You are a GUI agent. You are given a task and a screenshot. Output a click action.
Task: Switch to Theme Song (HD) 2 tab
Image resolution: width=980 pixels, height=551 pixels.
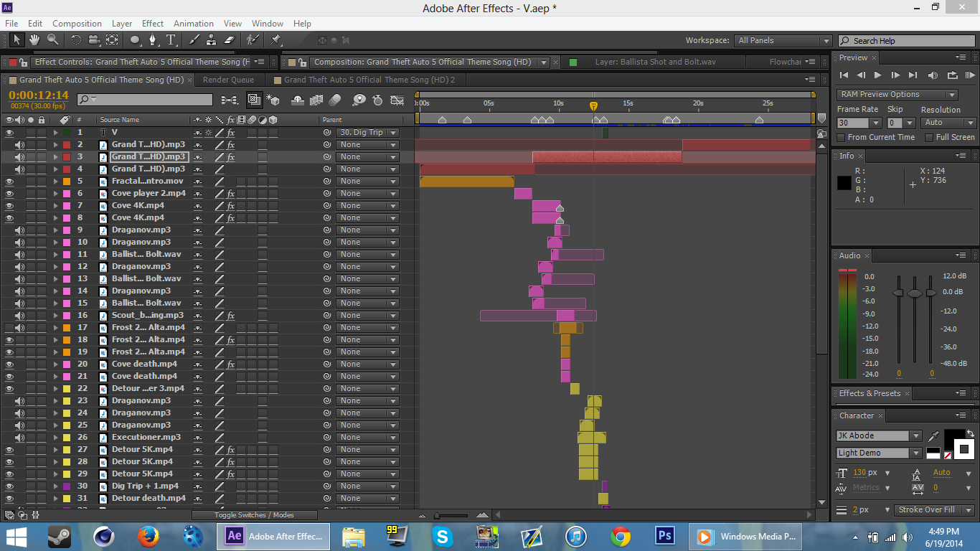point(369,80)
